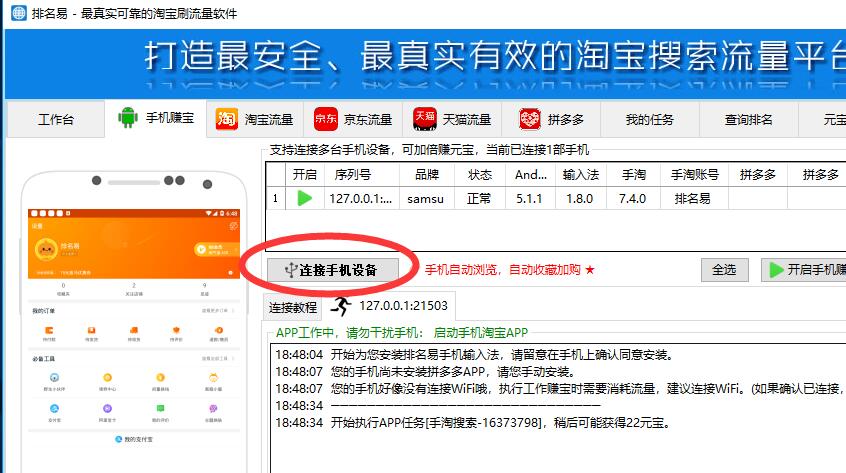Tap the 足迹 count in the phone preview
Viewport: 846px width, 473px height.
pyautogui.click(x=204, y=289)
